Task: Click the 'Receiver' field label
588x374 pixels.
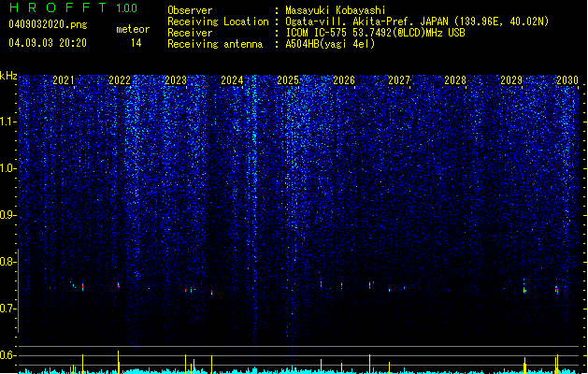Action: [190, 33]
